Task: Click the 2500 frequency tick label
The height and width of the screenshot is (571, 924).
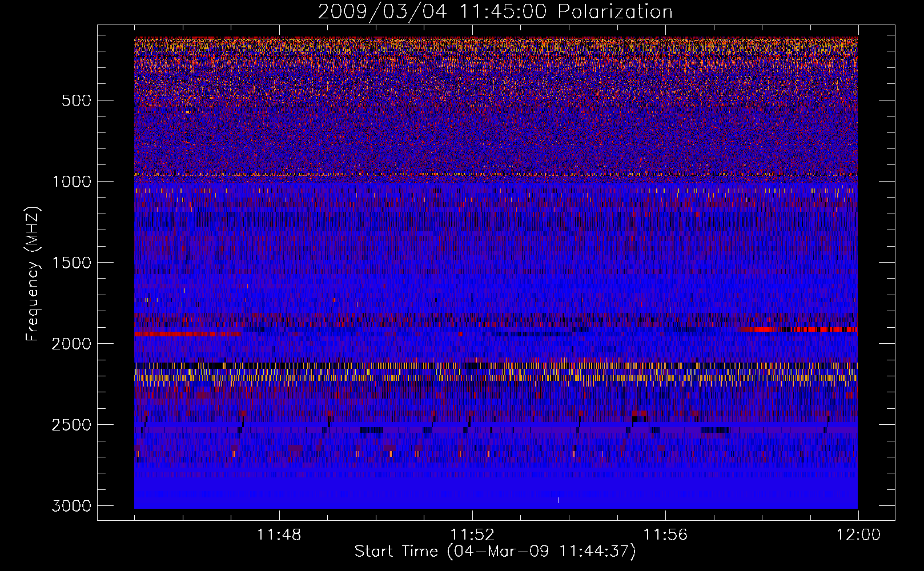Action: [x=72, y=425]
